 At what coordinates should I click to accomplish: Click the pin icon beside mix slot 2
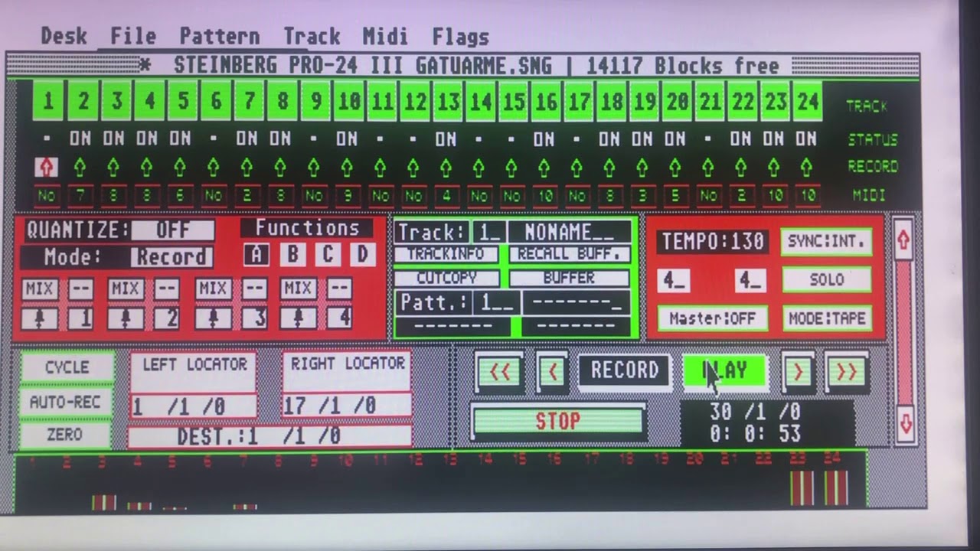click(126, 318)
